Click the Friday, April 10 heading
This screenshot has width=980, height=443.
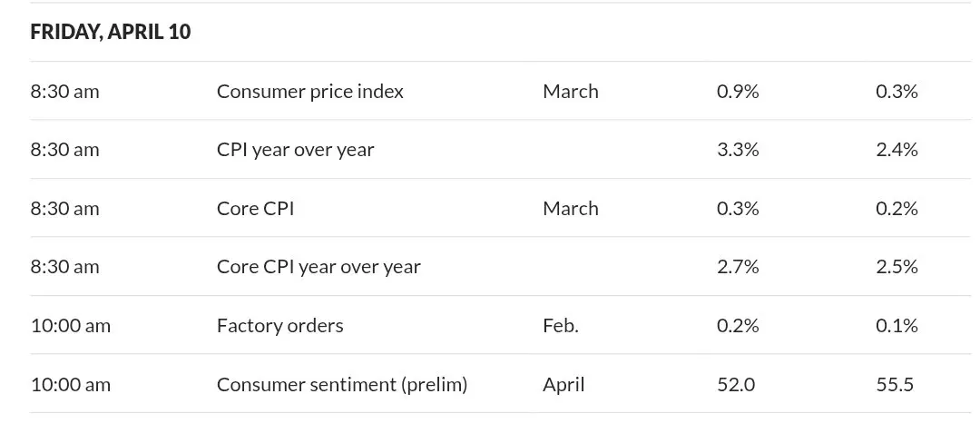point(111,32)
